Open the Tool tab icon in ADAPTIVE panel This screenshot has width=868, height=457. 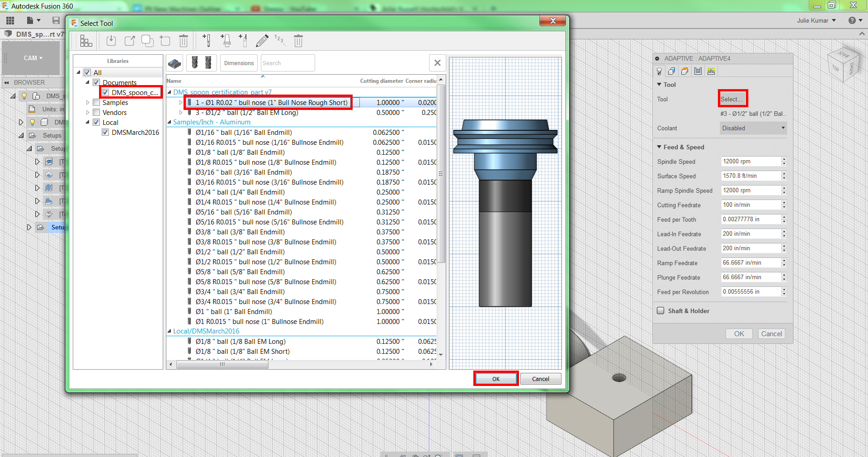[x=659, y=71]
